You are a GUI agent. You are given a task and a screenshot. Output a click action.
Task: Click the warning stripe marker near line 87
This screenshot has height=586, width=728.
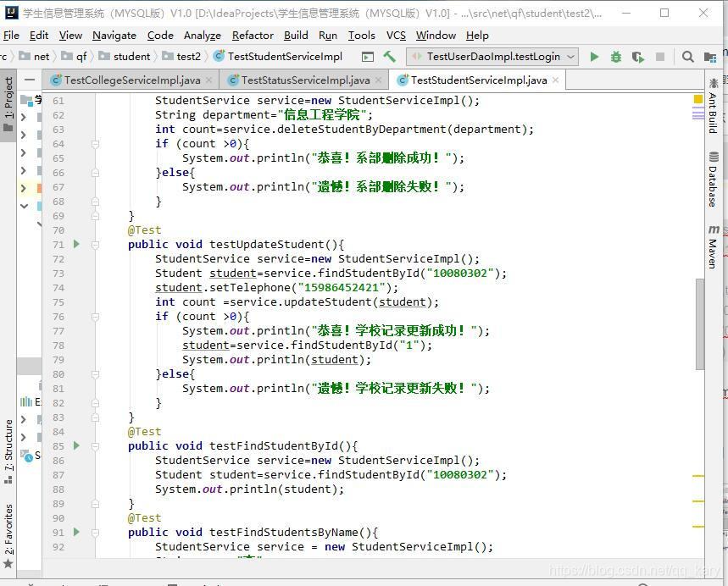point(697,476)
